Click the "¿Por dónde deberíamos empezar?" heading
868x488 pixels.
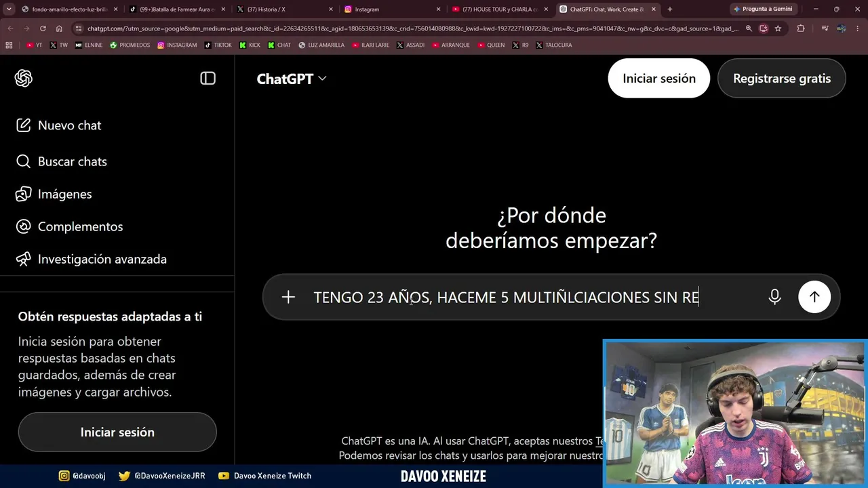[x=551, y=228]
